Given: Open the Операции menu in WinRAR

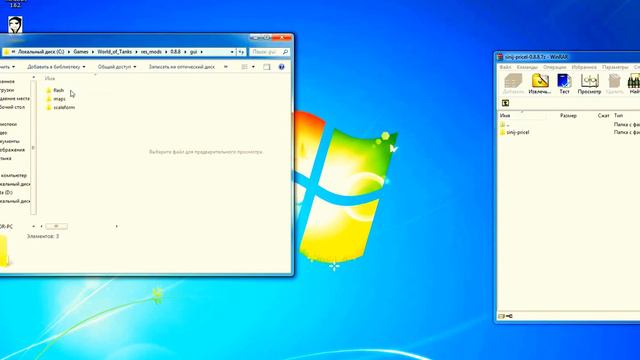Looking at the screenshot, I should (554, 67).
